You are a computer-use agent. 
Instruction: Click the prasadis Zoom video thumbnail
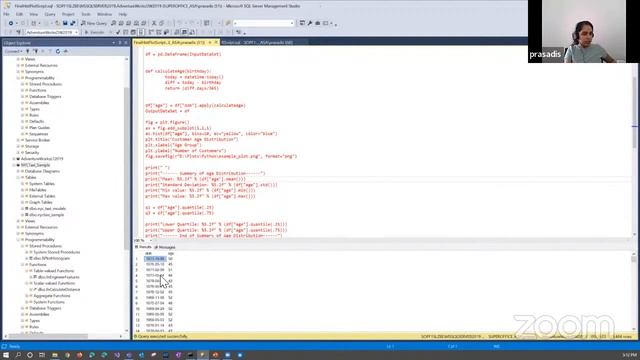pos(584,31)
